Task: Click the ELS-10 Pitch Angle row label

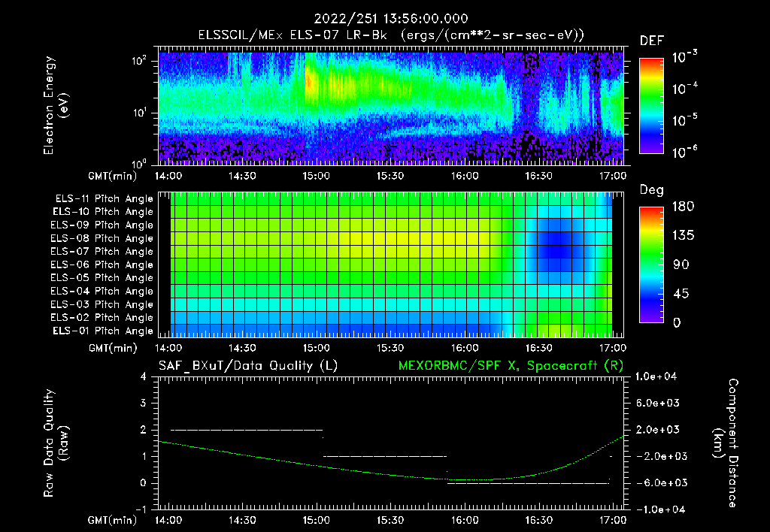Action: (103, 212)
